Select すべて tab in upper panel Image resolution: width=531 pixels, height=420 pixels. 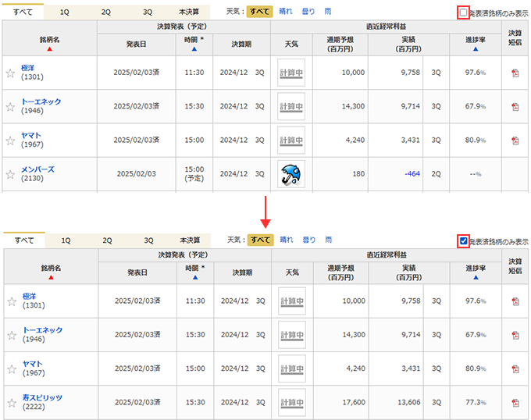tap(23, 12)
